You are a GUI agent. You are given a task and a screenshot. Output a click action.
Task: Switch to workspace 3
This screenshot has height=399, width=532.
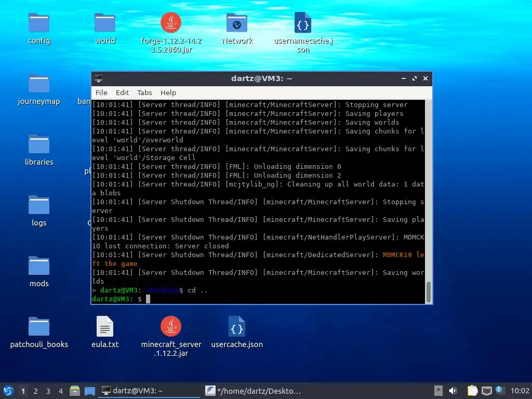(x=48, y=391)
